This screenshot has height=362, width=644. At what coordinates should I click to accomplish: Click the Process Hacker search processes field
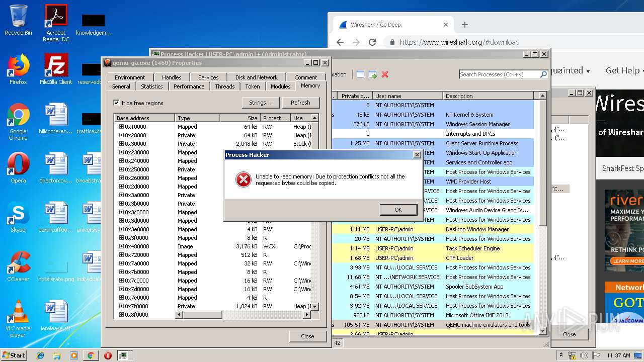(499, 74)
